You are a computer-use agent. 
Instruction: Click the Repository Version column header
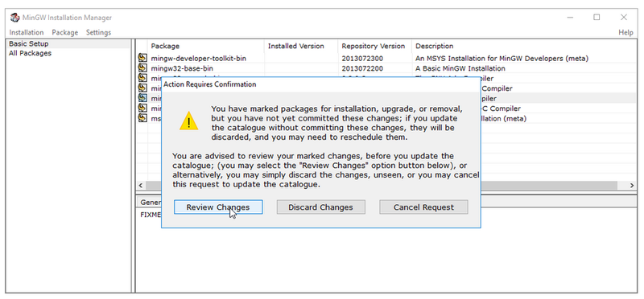(375, 46)
